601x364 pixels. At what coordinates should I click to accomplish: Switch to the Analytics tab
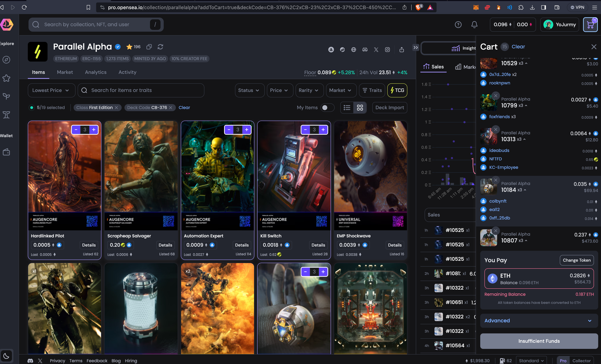[x=96, y=72]
